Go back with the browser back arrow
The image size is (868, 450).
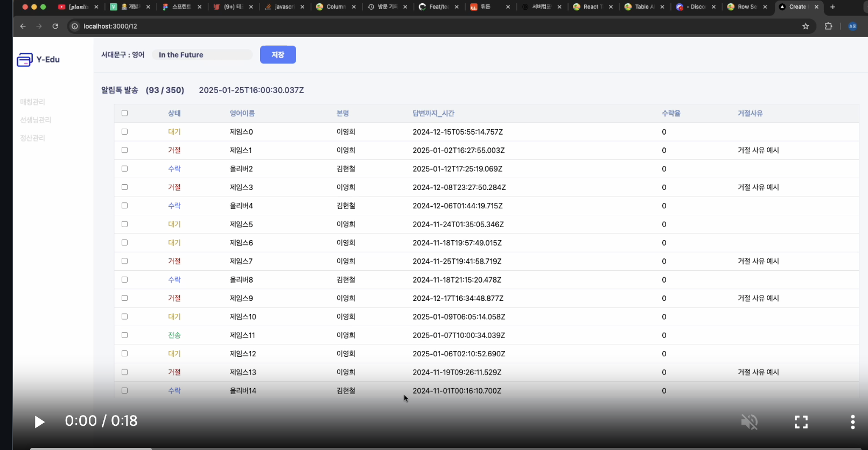click(23, 26)
